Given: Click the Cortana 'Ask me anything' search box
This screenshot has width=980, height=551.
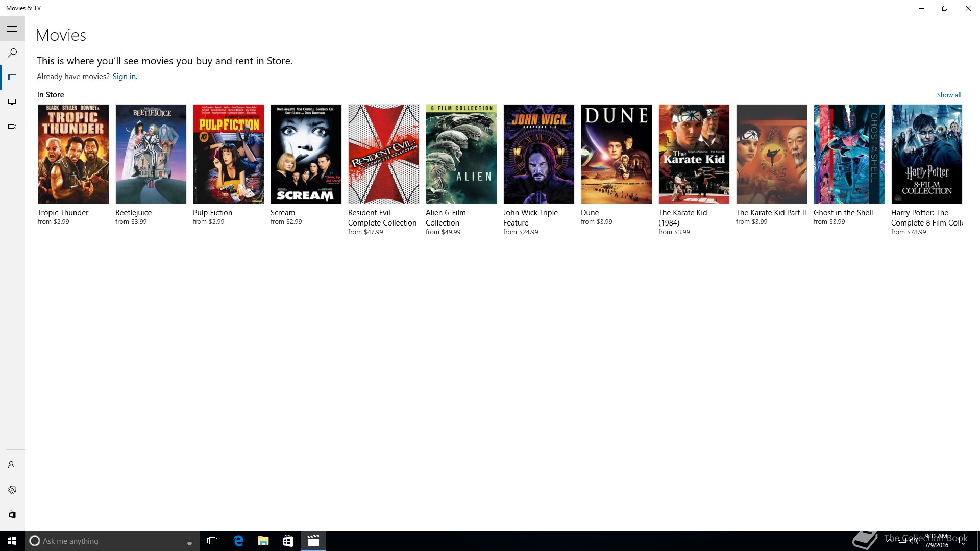Looking at the screenshot, I should (112, 541).
